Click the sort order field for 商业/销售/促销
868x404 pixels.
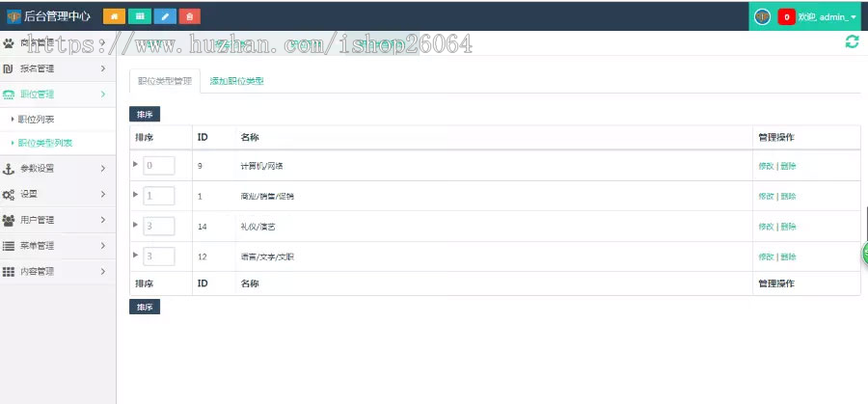158,196
